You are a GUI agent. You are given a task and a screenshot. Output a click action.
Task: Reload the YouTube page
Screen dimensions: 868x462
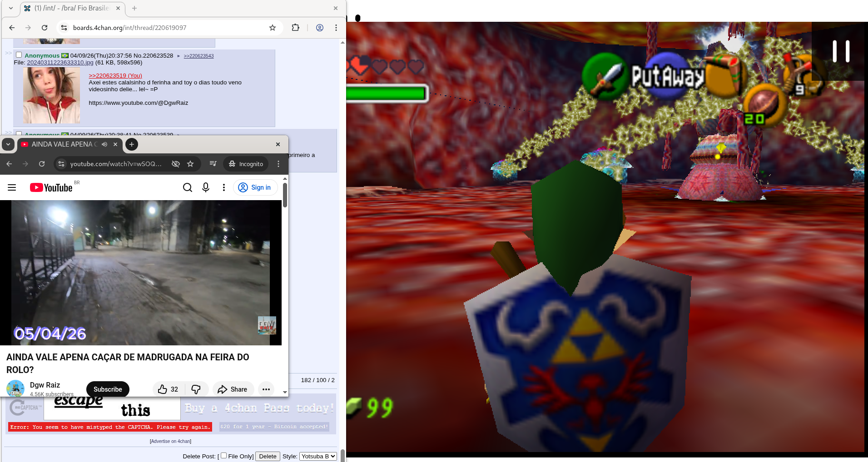(42, 164)
